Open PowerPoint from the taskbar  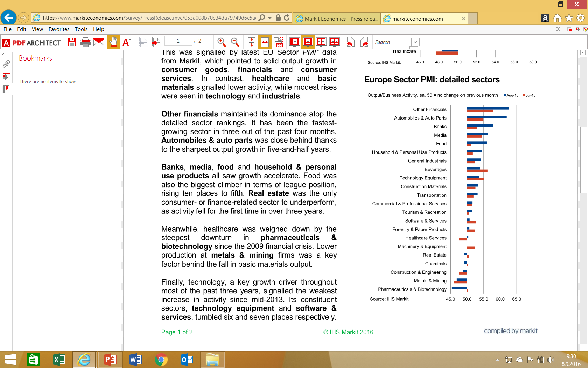click(110, 360)
